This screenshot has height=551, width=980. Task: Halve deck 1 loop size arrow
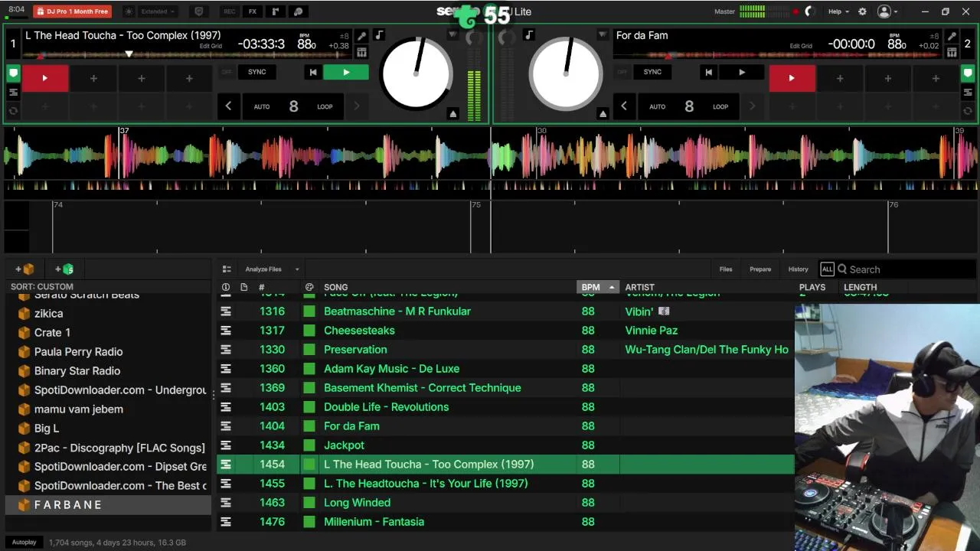228,106
